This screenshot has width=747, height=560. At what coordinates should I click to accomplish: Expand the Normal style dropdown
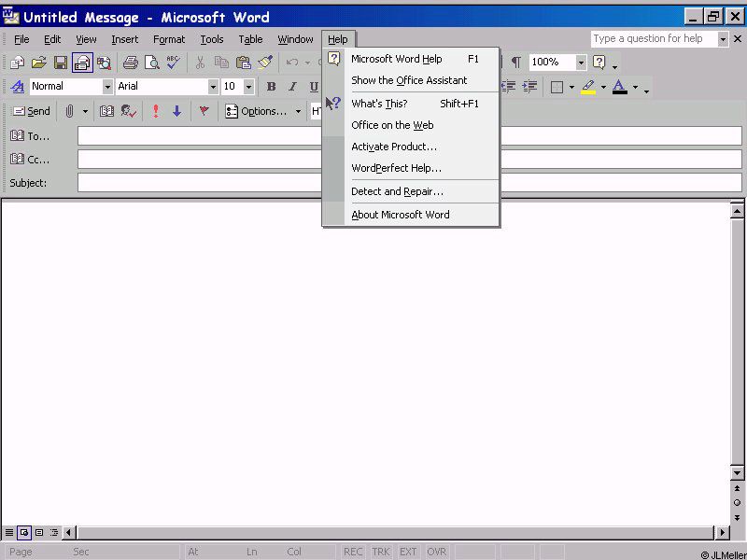click(107, 87)
